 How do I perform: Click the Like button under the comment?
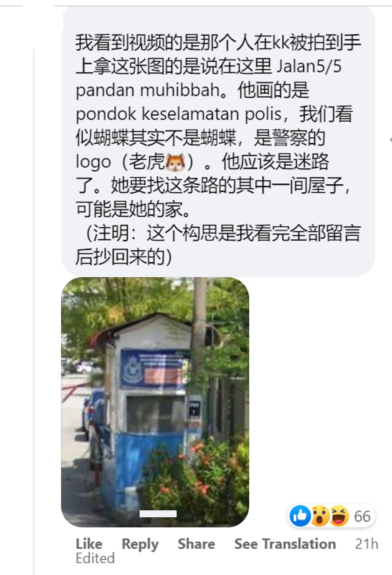(89, 543)
